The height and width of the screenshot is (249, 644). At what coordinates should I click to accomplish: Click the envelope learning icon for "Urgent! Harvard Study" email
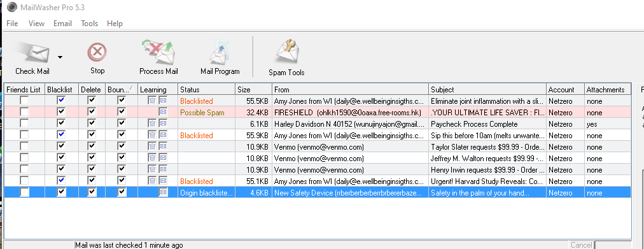pyautogui.click(x=163, y=181)
